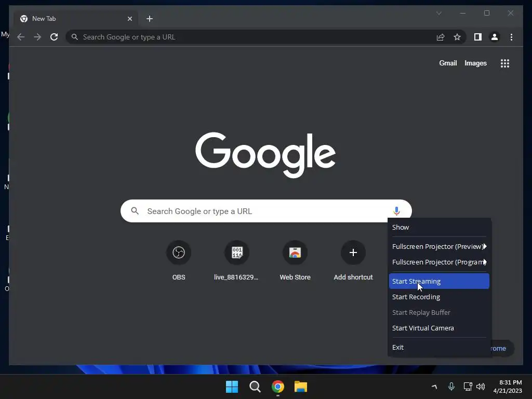
Task: Click Exit in OBS tray menu
Action: point(439,348)
